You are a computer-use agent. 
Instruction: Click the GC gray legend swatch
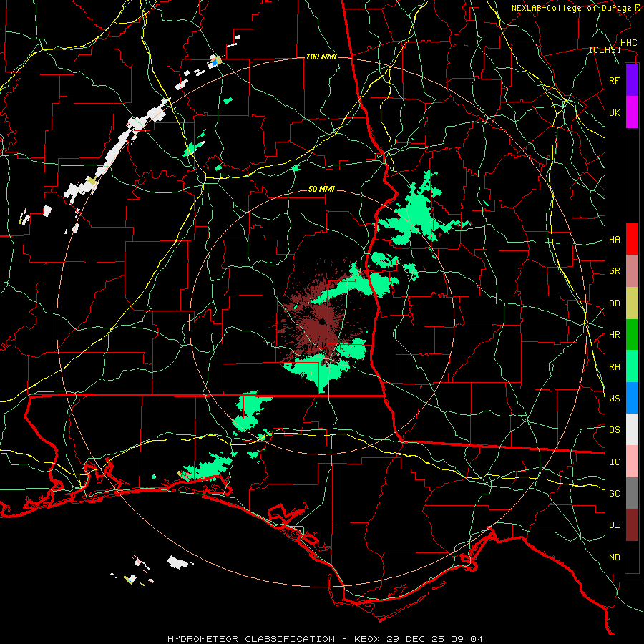(x=632, y=493)
